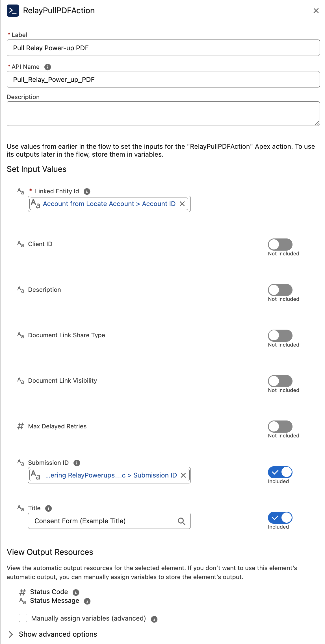Click into the Label text field

click(x=163, y=48)
